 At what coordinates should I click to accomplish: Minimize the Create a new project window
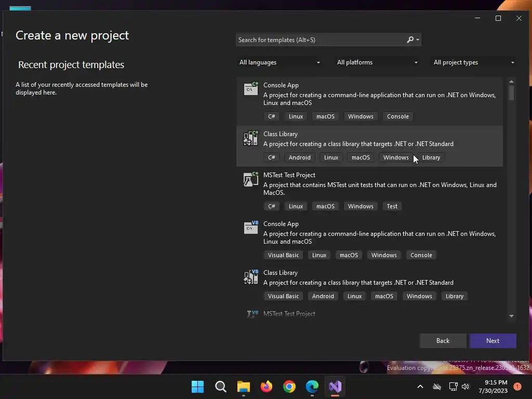pyautogui.click(x=477, y=18)
